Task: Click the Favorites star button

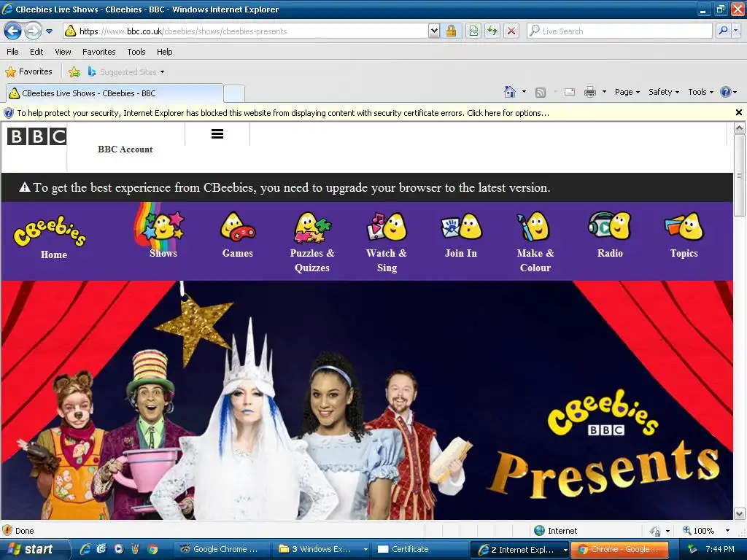Action: coord(28,72)
